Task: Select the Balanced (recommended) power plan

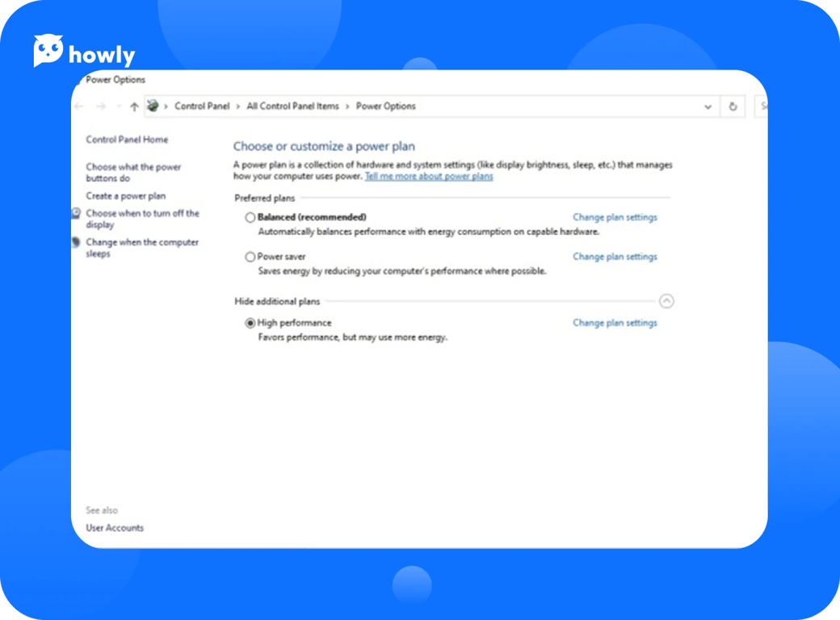Action: click(x=250, y=217)
